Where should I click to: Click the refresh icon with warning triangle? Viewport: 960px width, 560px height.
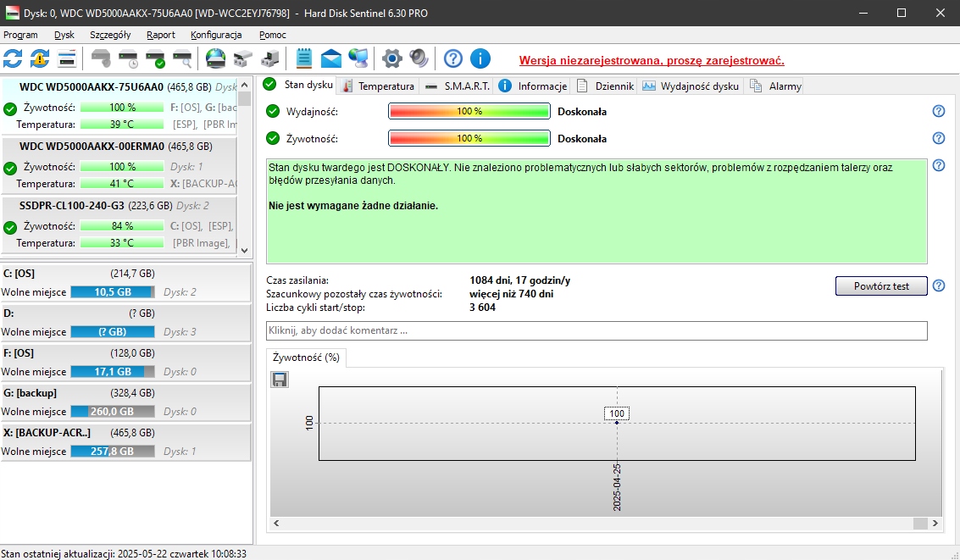(x=40, y=58)
